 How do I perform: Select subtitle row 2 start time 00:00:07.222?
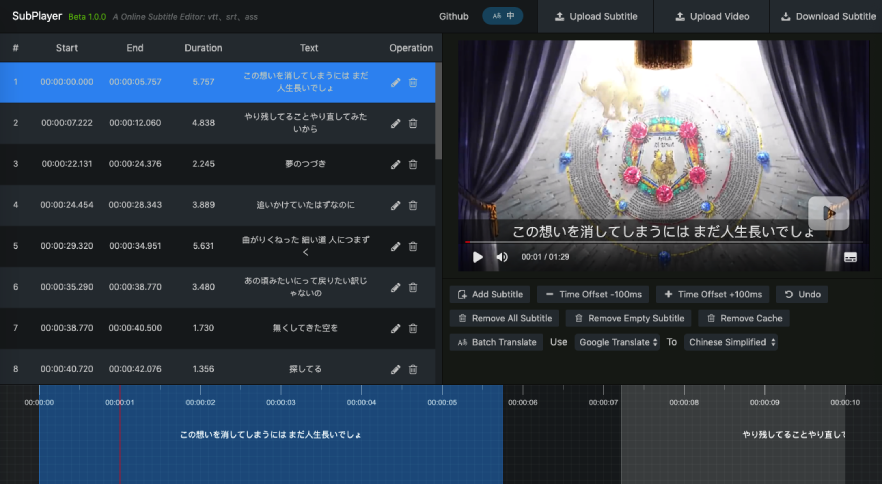pyautogui.click(x=67, y=123)
